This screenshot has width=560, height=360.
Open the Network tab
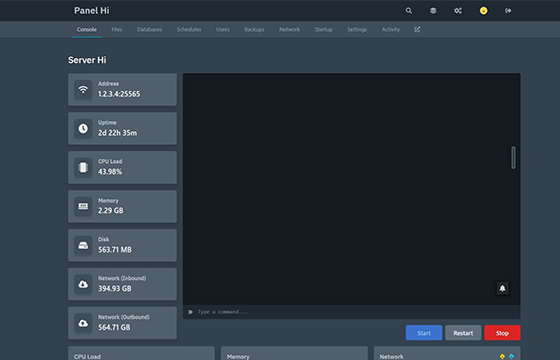point(290,29)
